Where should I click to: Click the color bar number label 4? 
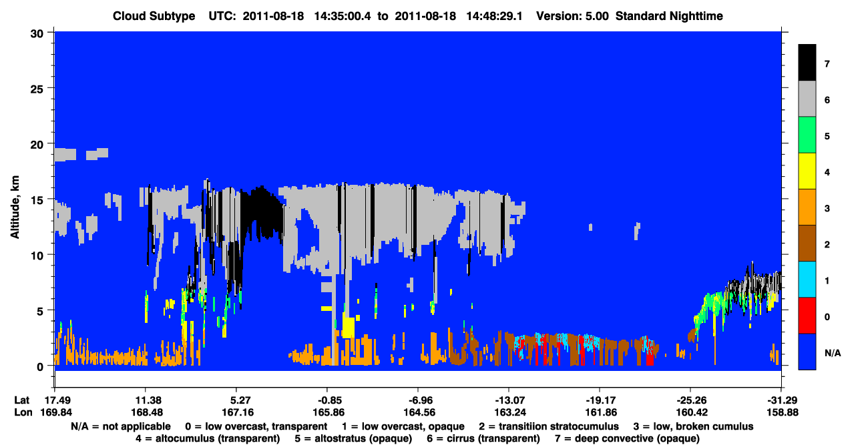(828, 172)
